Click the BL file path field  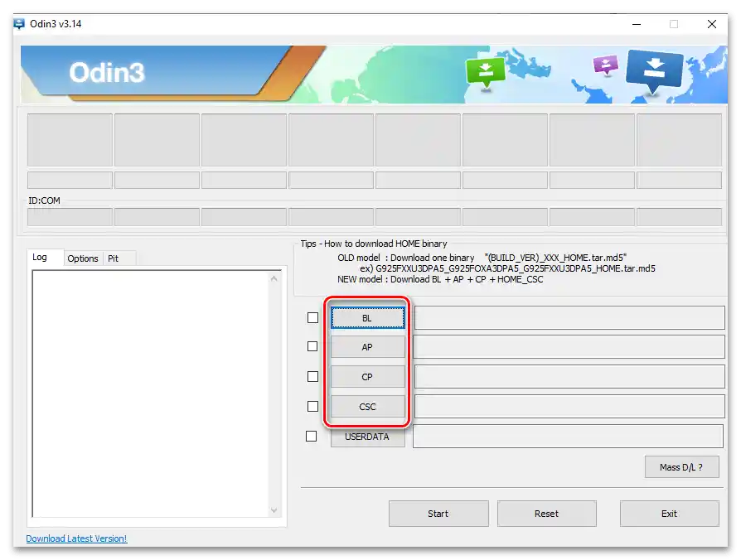pyautogui.click(x=569, y=318)
